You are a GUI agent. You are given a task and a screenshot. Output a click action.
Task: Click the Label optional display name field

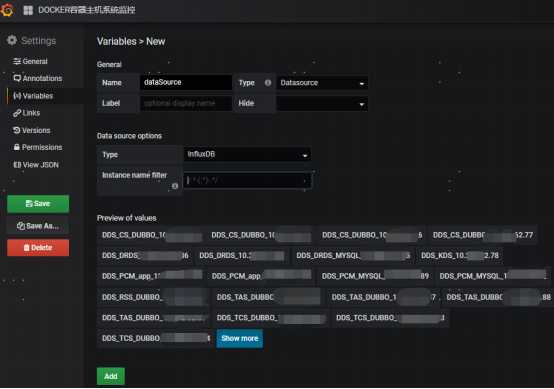(x=186, y=103)
